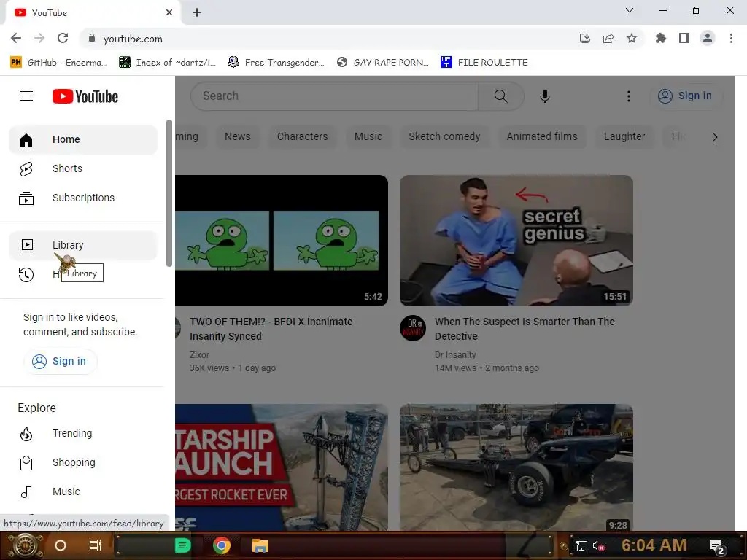The width and height of the screenshot is (747, 560).
Task: Click the top-right Sign in button
Action: pos(686,96)
